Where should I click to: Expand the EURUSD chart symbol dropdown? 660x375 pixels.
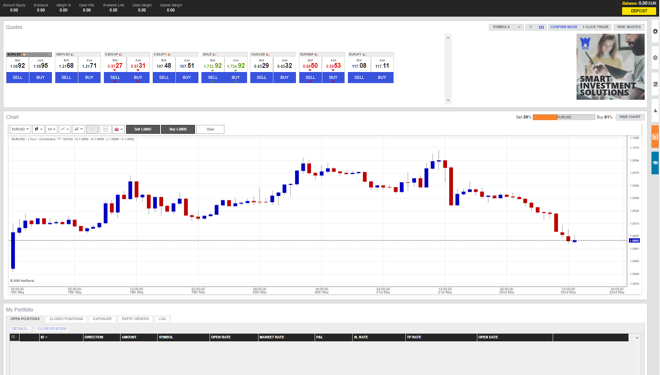20,129
